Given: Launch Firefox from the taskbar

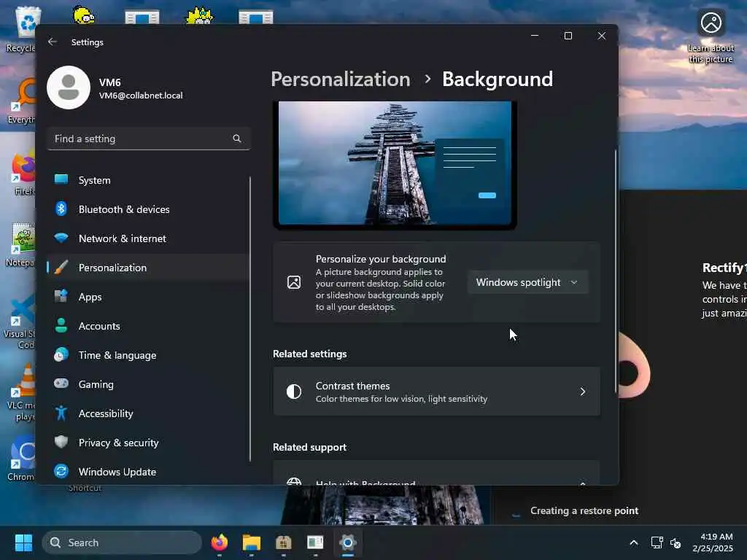Looking at the screenshot, I should tap(220, 542).
